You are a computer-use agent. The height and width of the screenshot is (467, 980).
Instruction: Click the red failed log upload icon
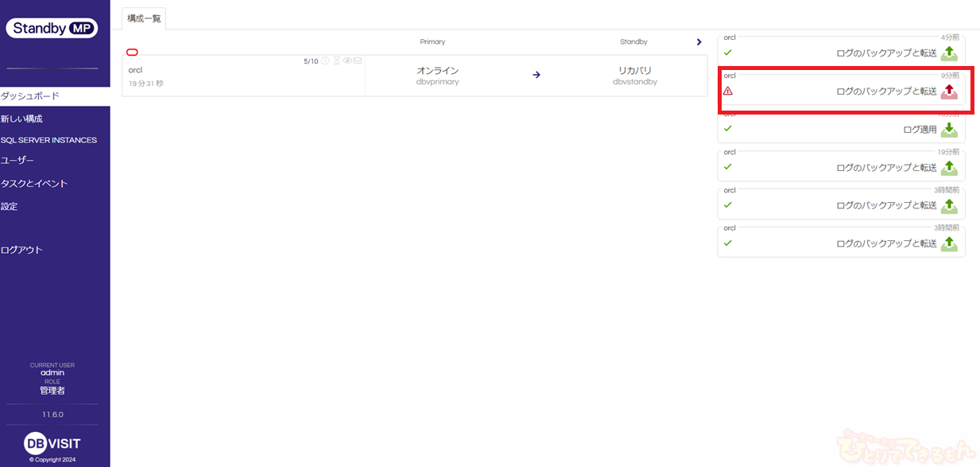(949, 91)
